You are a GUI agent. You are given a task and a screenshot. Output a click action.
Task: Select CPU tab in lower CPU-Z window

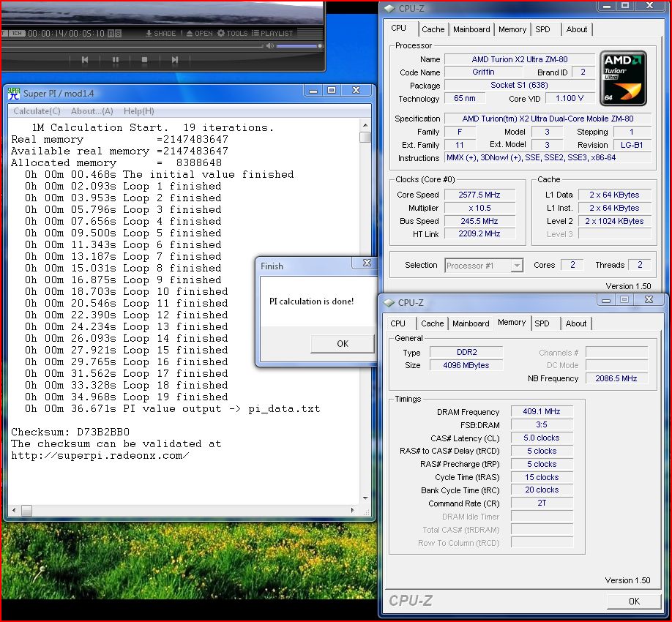[397, 323]
